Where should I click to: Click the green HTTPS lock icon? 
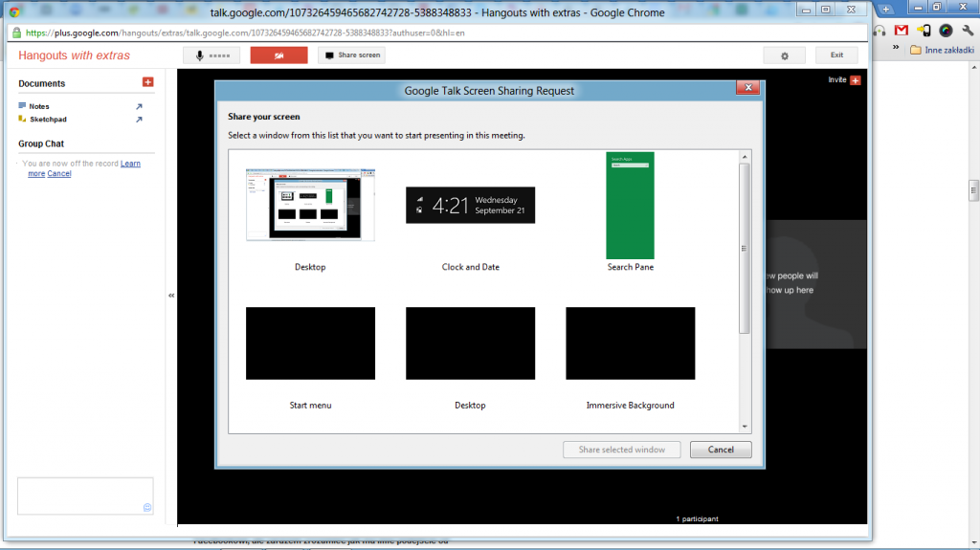17,33
